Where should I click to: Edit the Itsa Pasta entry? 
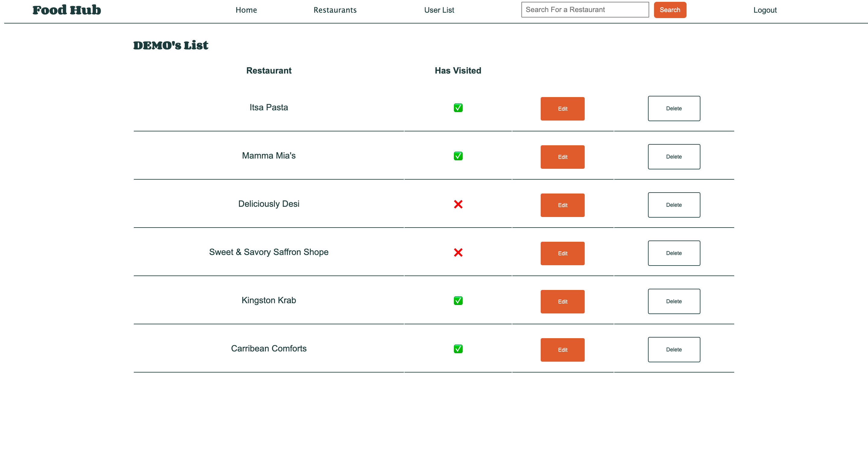click(562, 109)
